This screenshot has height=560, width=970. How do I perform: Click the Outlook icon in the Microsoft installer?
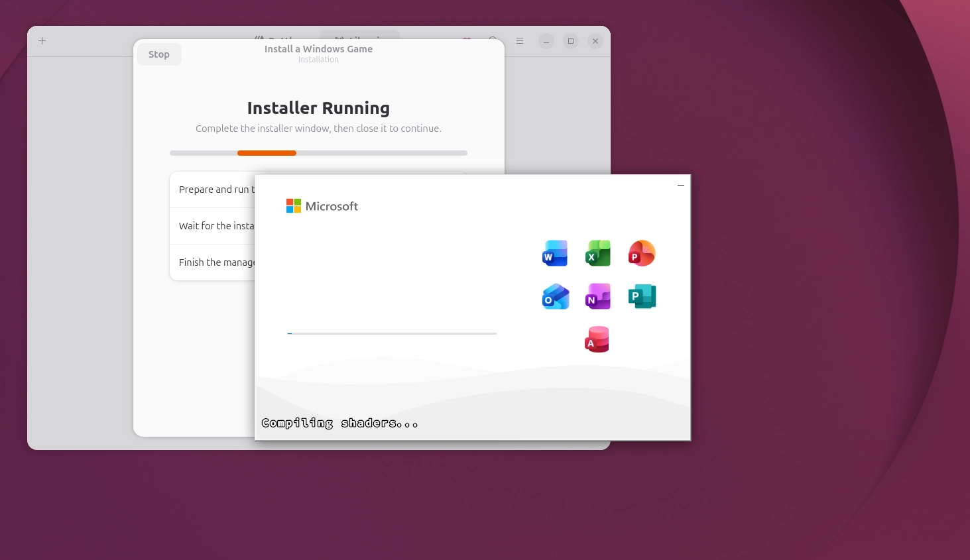(x=555, y=296)
